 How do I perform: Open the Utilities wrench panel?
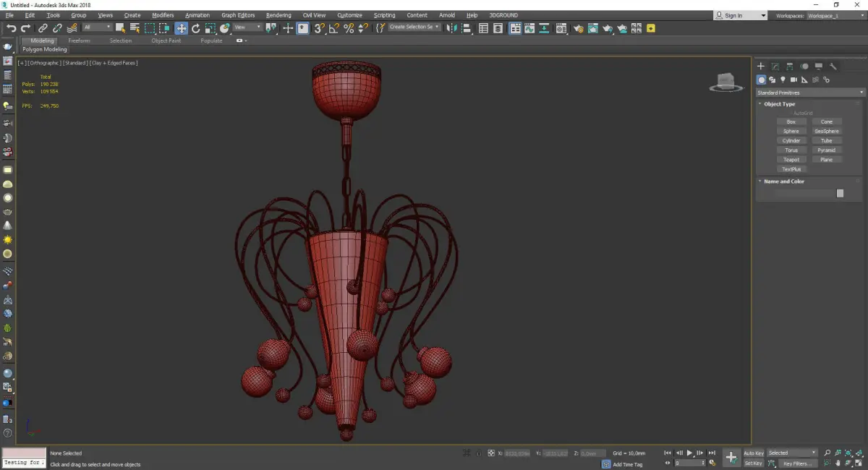[833, 67]
